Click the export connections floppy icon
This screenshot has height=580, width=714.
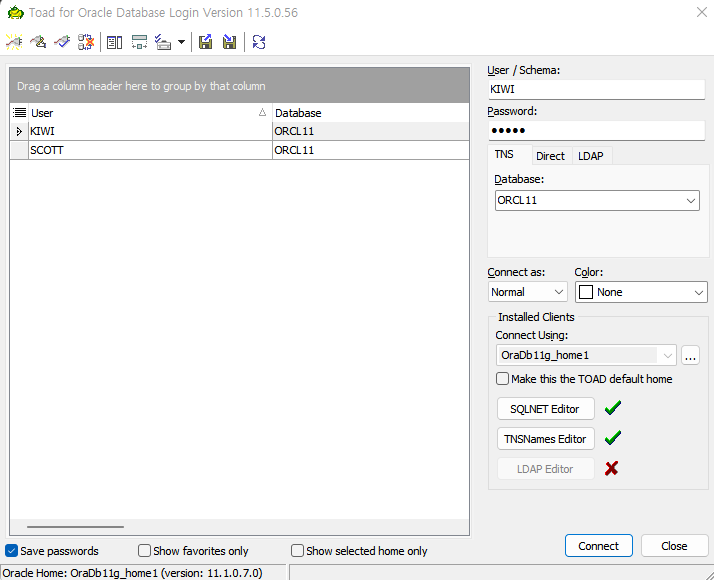tap(205, 42)
